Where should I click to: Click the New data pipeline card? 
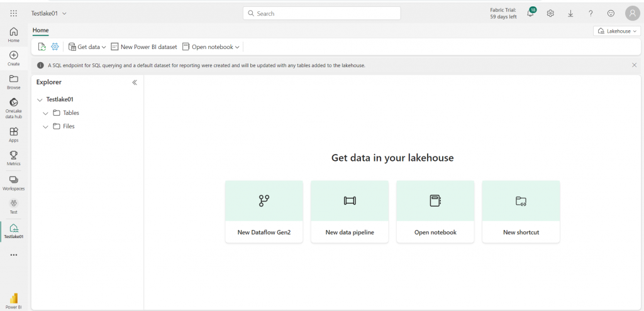tap(350, 212)
